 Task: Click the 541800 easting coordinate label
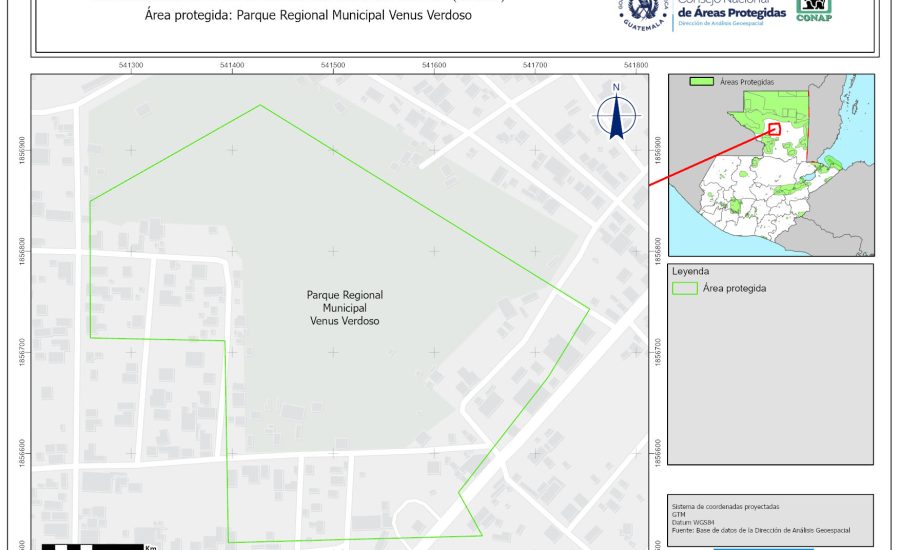tap(635, 65)
